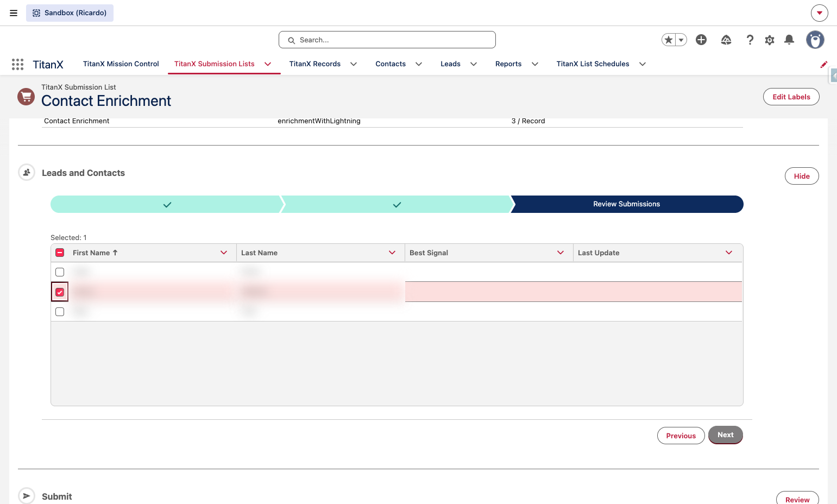Click the second completed path step checkmark

(x=397, y=205)
